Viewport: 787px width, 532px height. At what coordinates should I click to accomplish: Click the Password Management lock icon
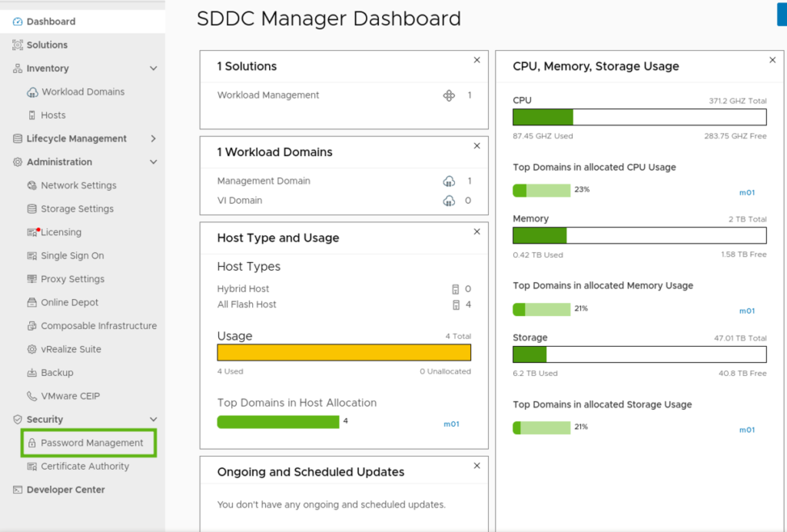[x=32, y=443]
